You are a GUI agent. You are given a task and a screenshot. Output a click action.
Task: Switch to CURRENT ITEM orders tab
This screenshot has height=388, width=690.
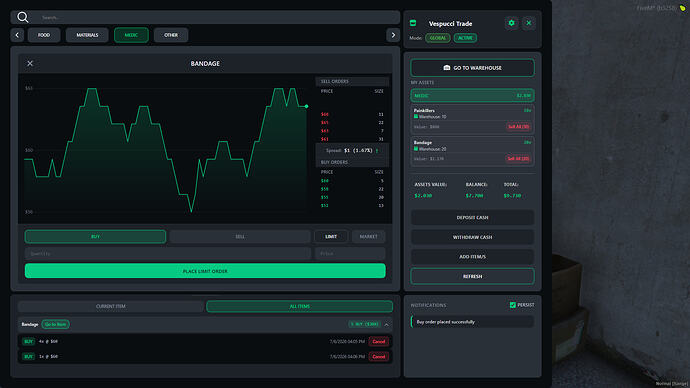coord(110,306)
